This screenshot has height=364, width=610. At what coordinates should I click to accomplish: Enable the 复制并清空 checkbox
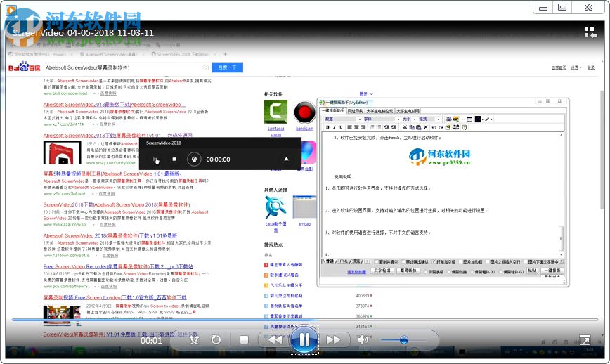tap(376, 261)
